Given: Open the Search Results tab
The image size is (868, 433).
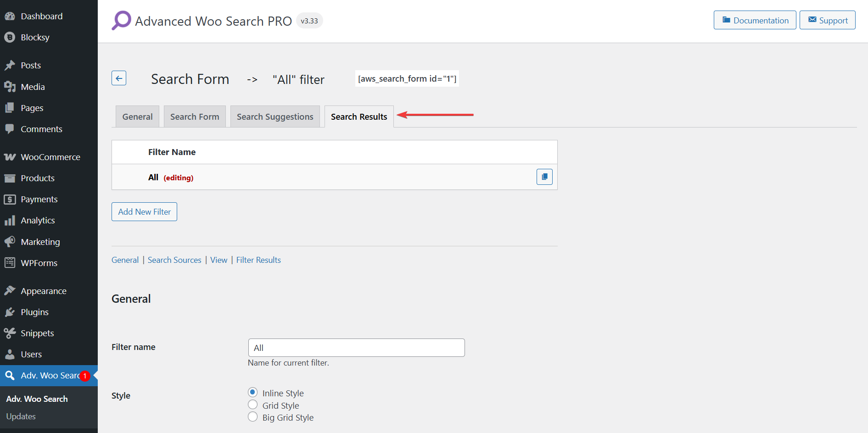Looking at the screenshot, I should point(359,117).
